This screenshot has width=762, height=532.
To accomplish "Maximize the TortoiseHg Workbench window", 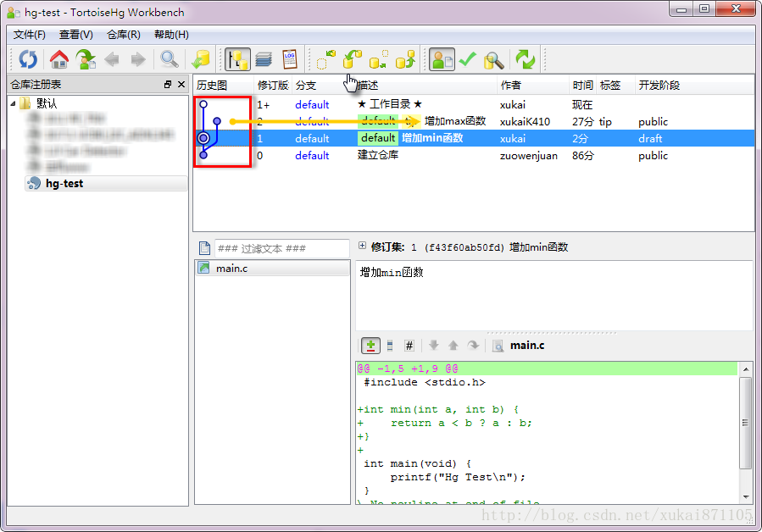I will [x=704, y=8].
